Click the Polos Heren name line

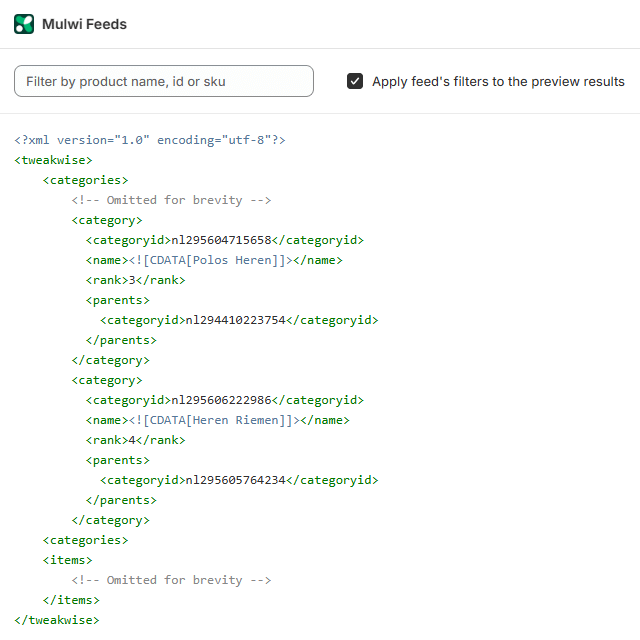click(x=214, y=260)
